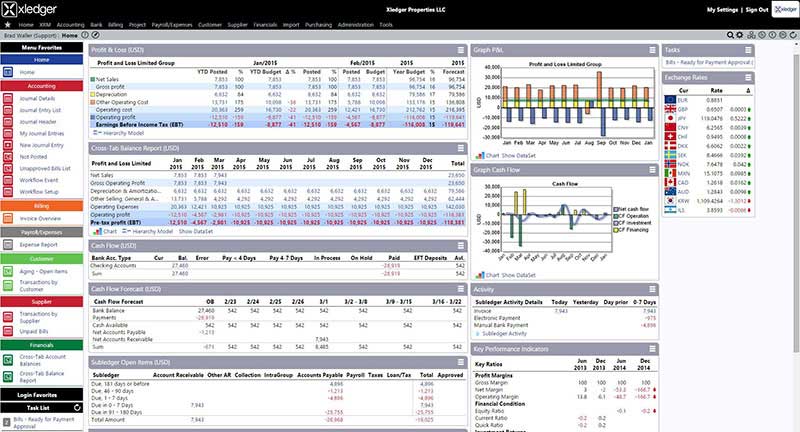Open the Cash Flow Forecast panel menu
The height and width of the screenshot is (432, 800).
(x=461, y=289)
